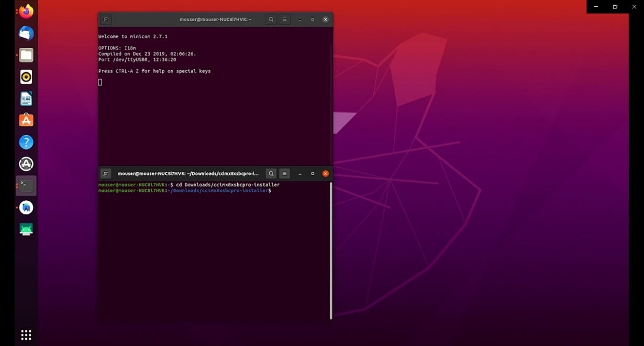This screenshot has height=346, width=644.
Task: Click new tab icon in the ccimx8xsbcpro-installer terminal
Action: 106,174
